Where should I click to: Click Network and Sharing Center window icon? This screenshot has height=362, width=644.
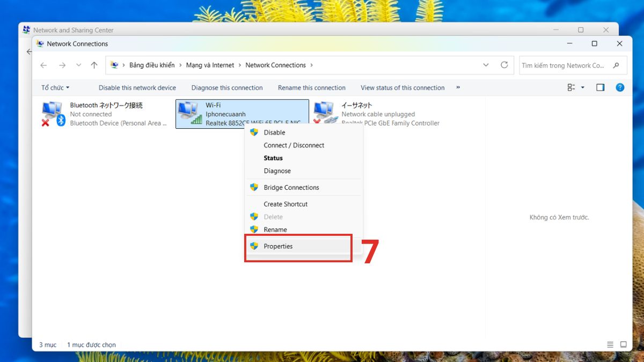point(26,30)
